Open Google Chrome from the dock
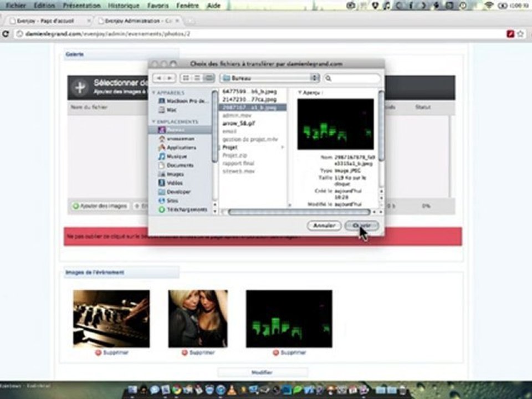532x399 pixels. pyautogui.click(x=176, y=390)
